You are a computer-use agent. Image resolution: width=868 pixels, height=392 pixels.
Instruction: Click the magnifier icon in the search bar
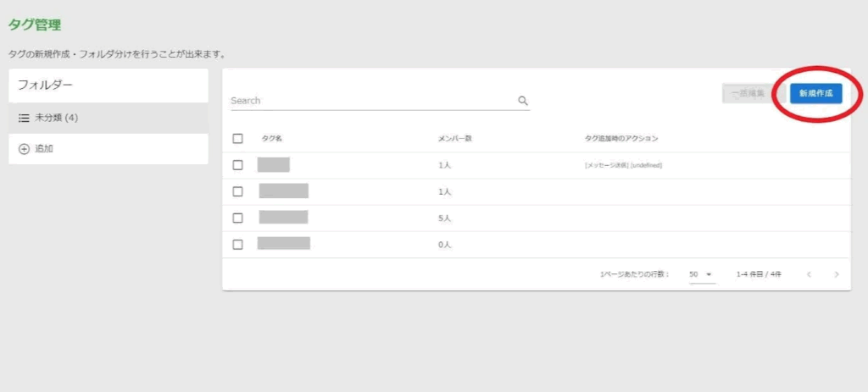click(x=523, y=101)
